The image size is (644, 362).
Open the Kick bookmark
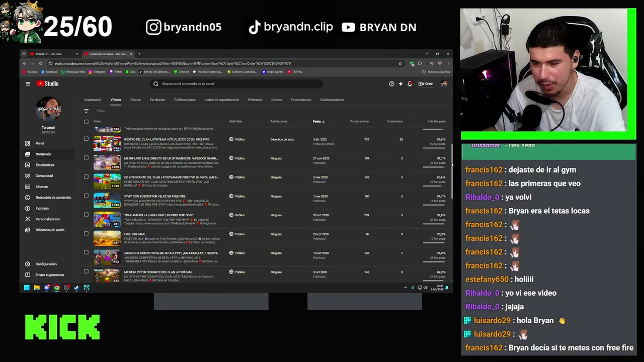[131, 72]
